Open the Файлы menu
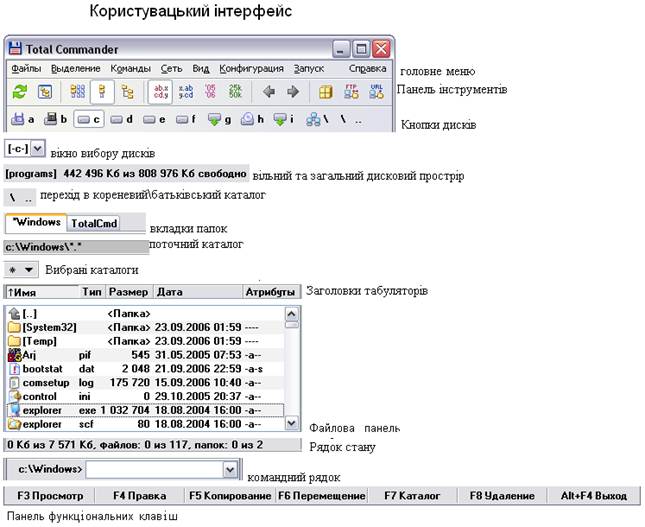The image size is (645, 527). click(x=26, y=68)
